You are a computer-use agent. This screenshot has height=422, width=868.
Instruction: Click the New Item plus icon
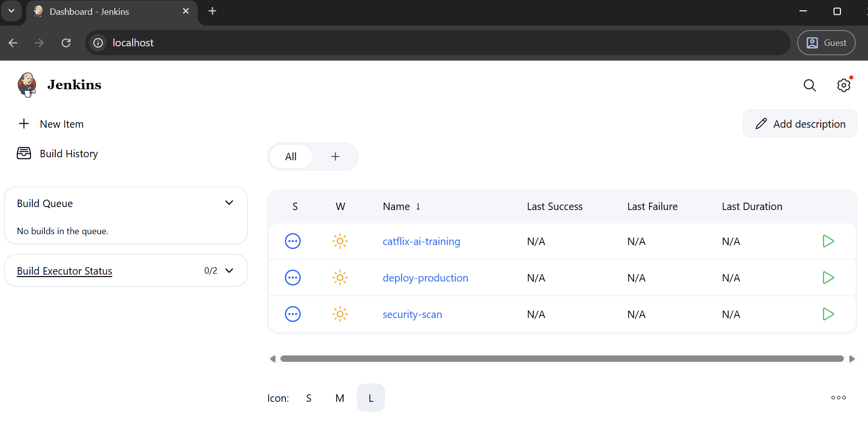[x=24, y=124]
